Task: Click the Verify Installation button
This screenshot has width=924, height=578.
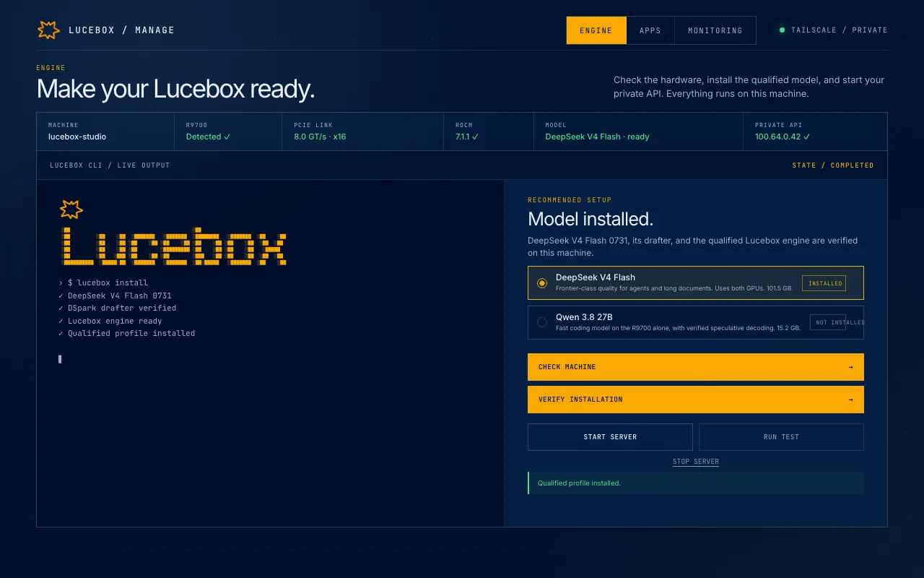Action: pos(696,400)
